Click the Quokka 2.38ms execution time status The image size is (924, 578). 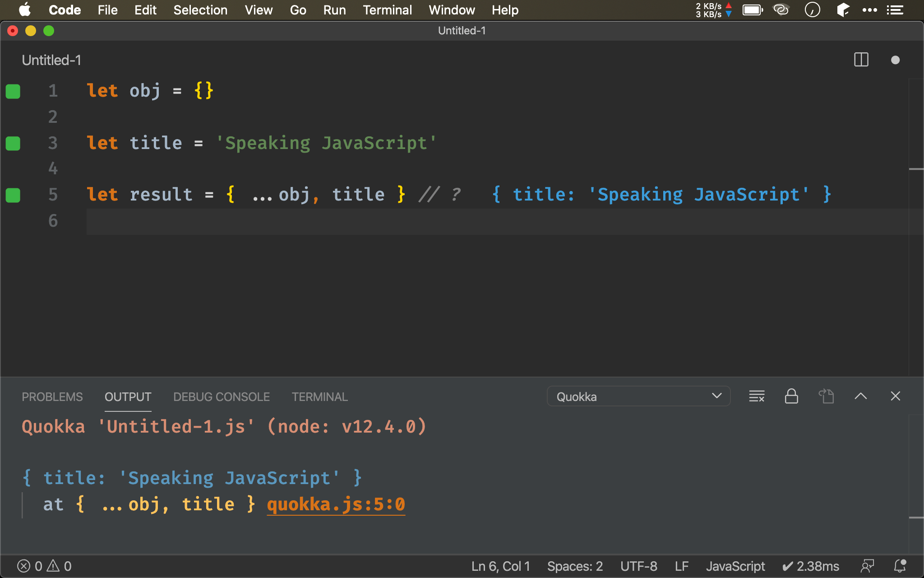(x=810, y=566)
